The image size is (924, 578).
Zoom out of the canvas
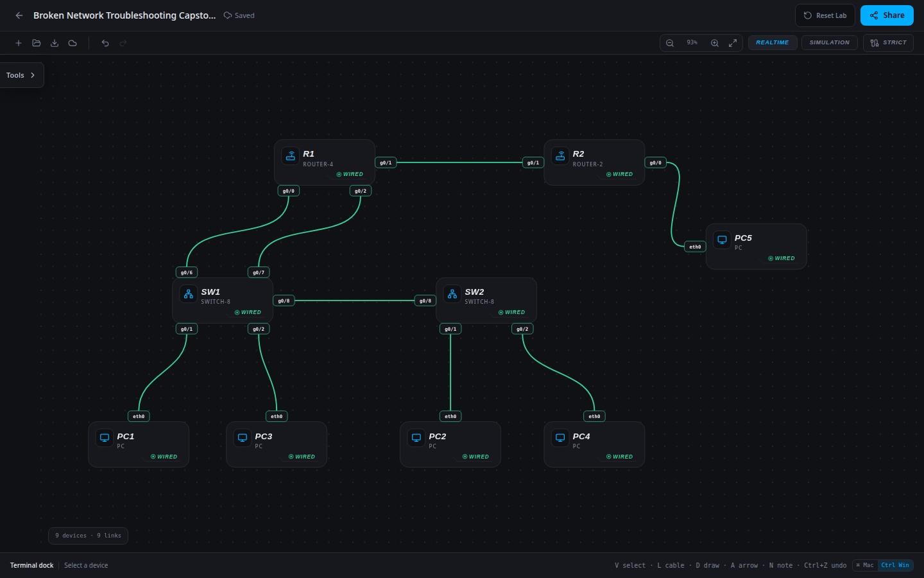(x=670, y=43)
